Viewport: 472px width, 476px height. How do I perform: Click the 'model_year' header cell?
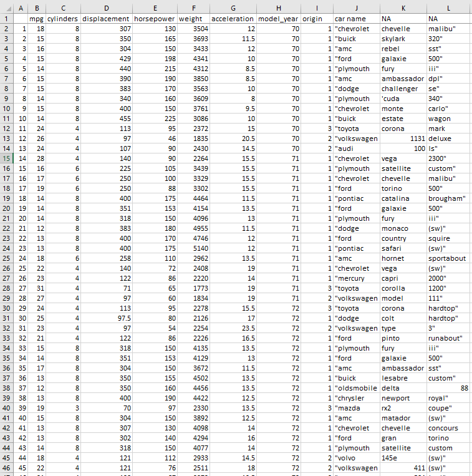click(279, 19)
